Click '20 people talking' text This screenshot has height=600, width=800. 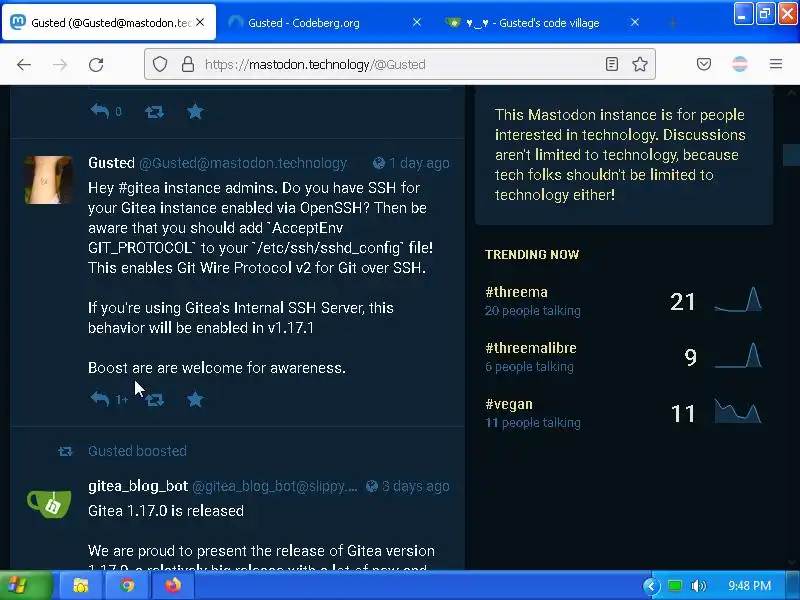pos(533,311)
